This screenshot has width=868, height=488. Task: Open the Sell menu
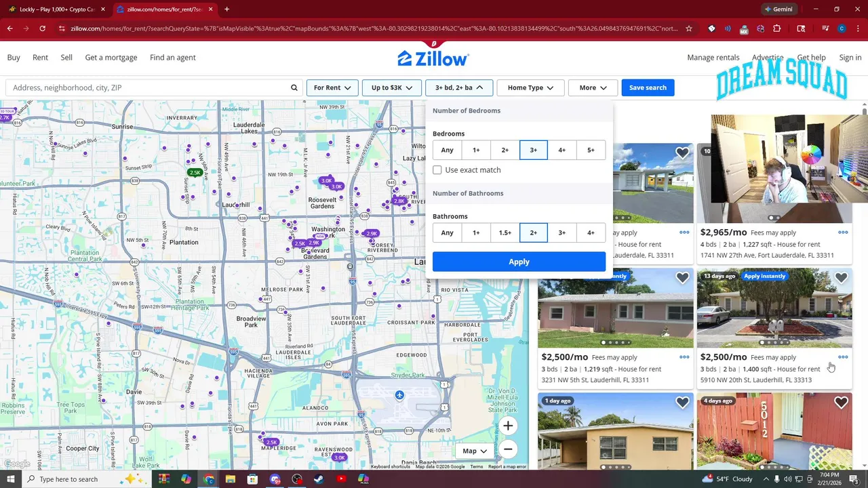[66, 58]
